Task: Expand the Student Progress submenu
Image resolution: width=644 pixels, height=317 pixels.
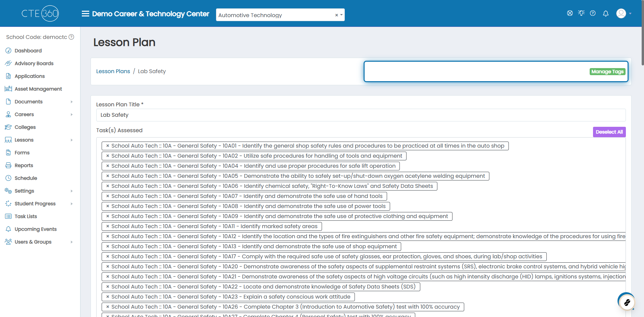Action: pos(72,204)
